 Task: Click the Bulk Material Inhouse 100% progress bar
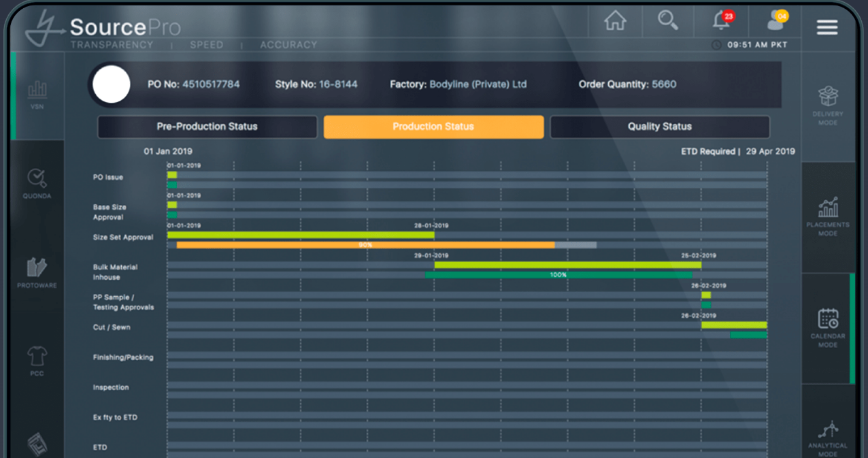point(558,275)
